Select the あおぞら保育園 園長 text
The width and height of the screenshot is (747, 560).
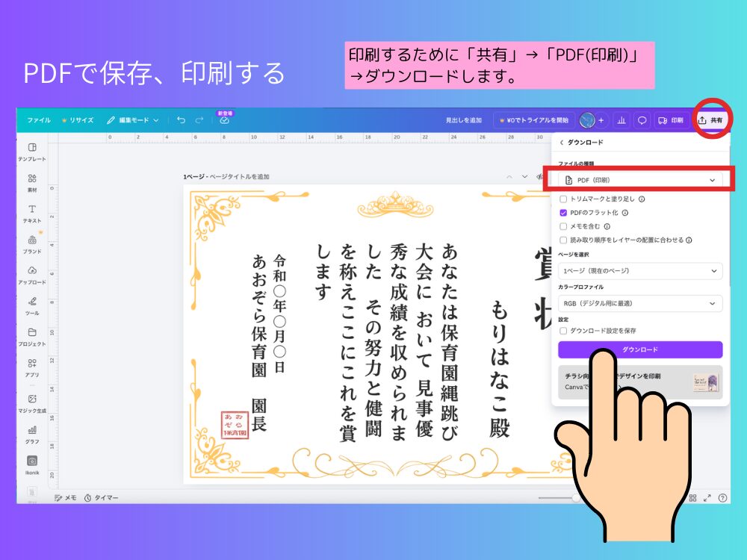pos(258,343)
